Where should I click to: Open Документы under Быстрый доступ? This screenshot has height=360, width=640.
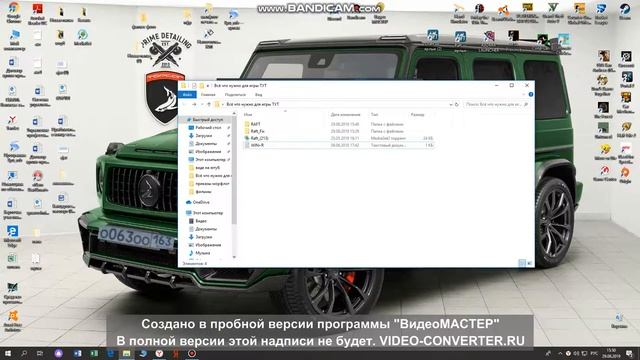pyautogui.click(x=206, y=144)
